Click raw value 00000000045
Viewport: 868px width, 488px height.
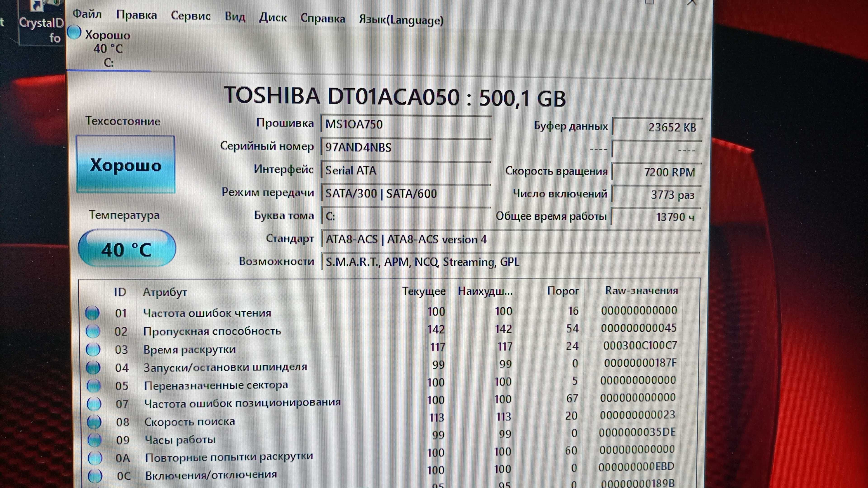tap(639, 328)
